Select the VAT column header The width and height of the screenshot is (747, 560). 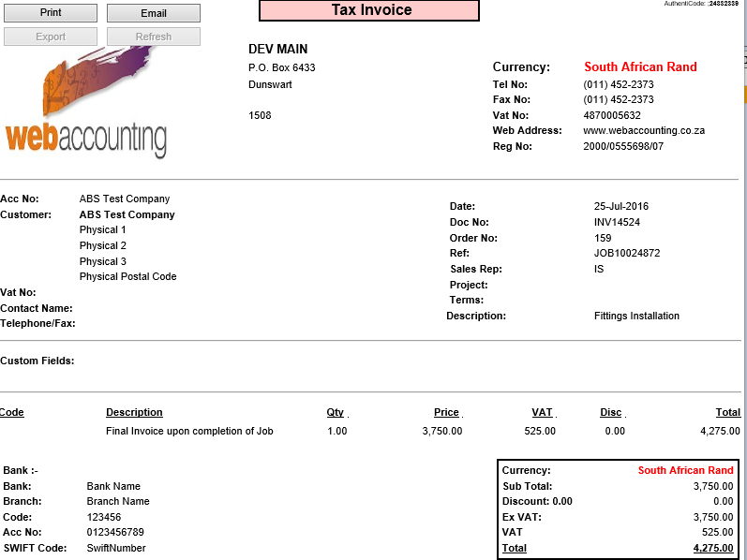tap(541, 412)
